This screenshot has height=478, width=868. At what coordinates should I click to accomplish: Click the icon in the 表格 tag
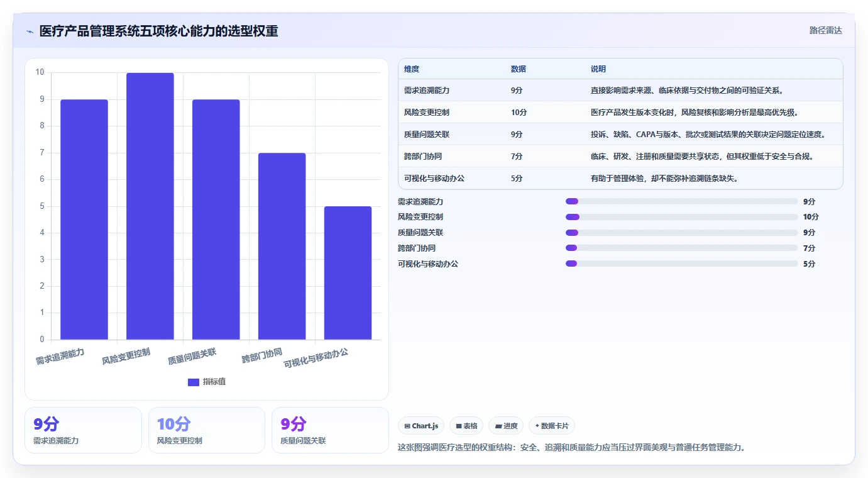459,426
